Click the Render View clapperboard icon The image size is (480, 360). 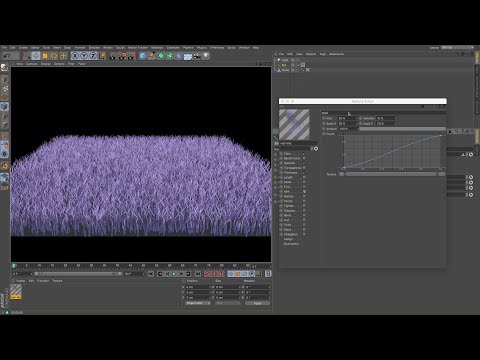[113, 56]
